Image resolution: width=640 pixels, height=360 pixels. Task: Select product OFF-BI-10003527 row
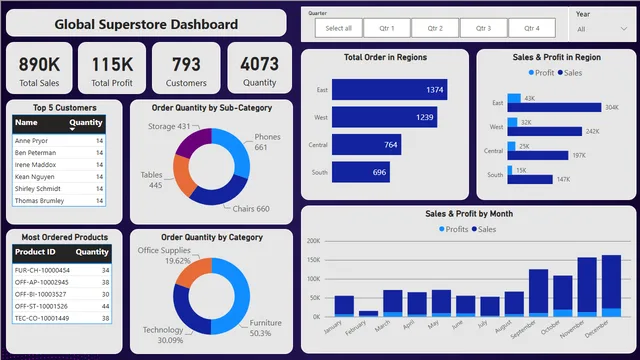coord(62,294)
